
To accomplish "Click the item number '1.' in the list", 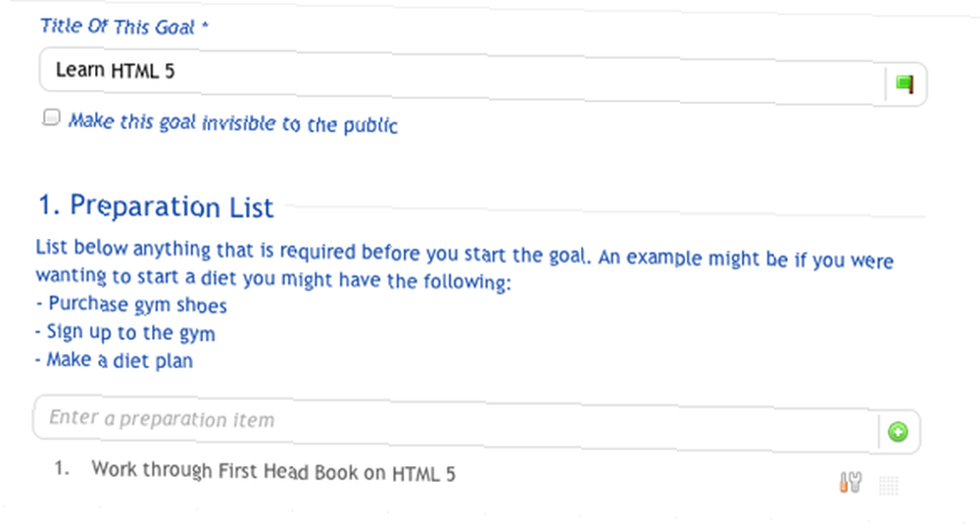I will (61, 467).
